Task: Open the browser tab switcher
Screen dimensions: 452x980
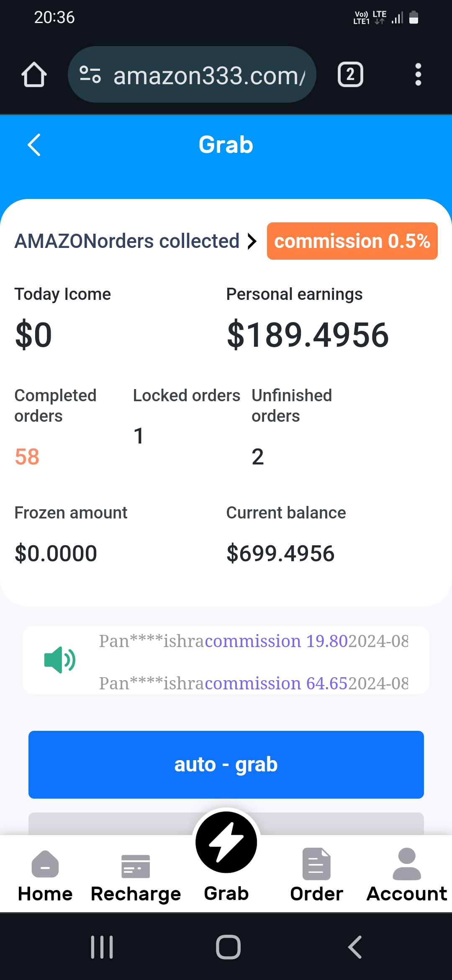Action: click(x=350, y=75)
